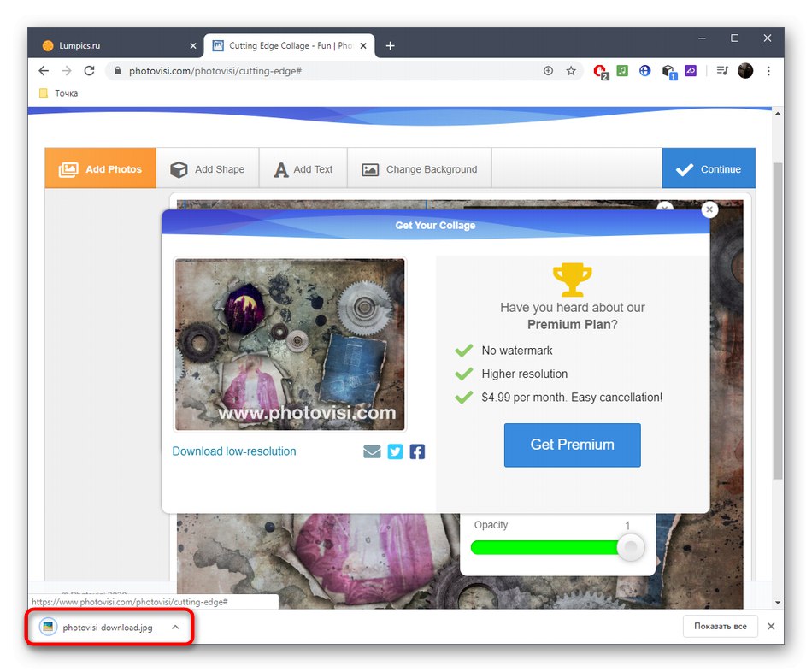Go back to previous page
The height and width of the screenshot is (672, 812).
[44, 70]
